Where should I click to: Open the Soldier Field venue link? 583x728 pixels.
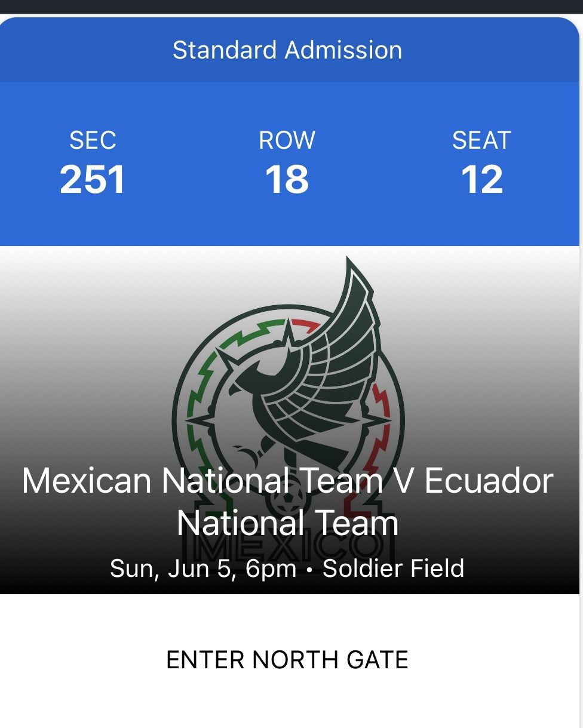pyautogui.click(x=393, y=568)
